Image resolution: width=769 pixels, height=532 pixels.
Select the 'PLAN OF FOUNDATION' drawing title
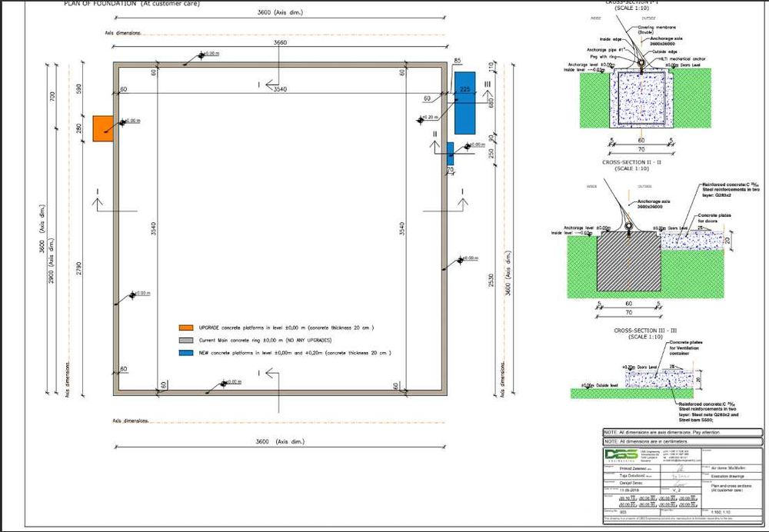click(131, 3)
